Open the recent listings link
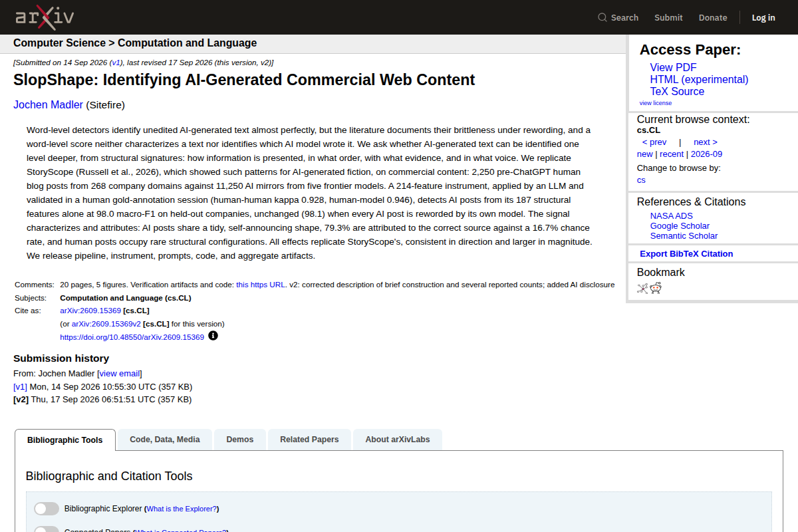This screenshot has width=798, height=532. [672, 154]
